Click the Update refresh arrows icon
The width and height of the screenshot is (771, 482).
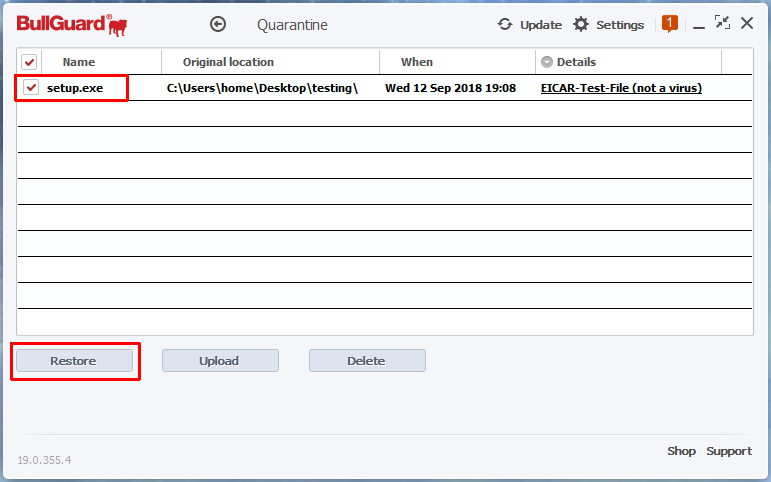click(504, 24)
